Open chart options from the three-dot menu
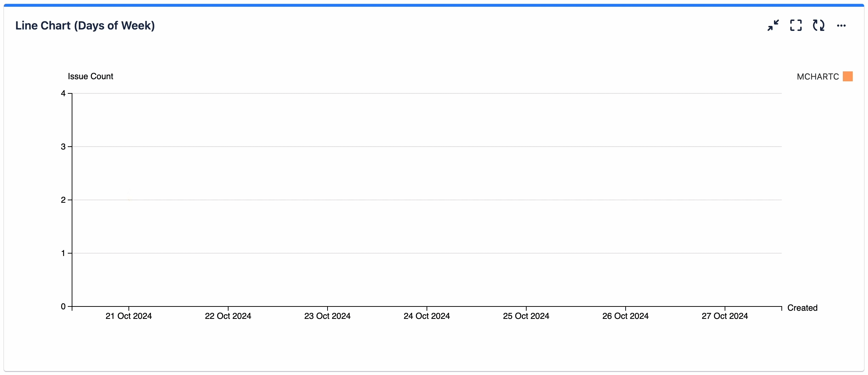Viewport: 868px width, 375px height. pos(842,25)
